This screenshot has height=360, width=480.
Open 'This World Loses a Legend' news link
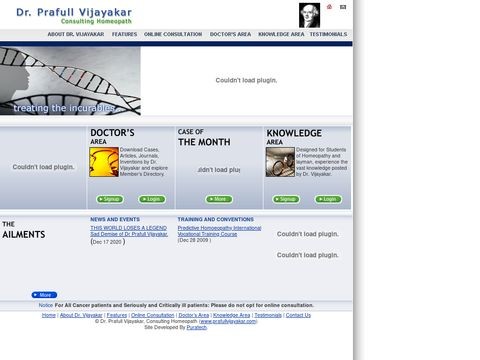[129, 228]
